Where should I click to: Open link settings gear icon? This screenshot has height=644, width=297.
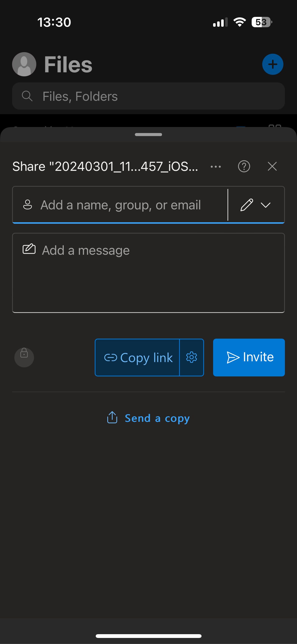click(x=191, y=357)
